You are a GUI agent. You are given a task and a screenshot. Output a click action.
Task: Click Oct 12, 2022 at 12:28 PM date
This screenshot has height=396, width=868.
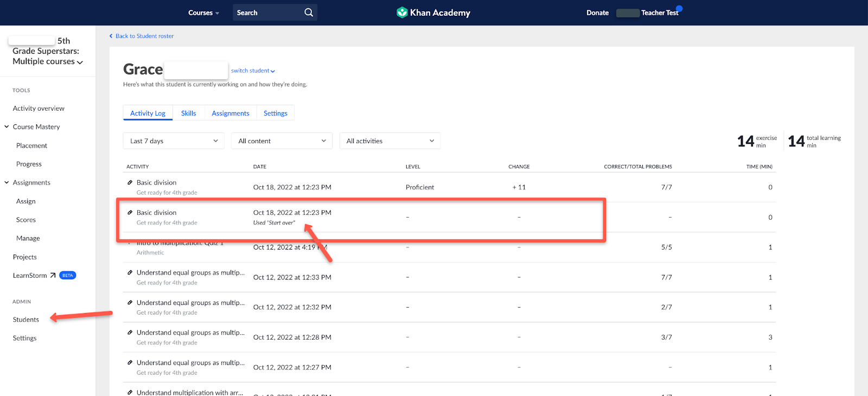pos(292,337)
